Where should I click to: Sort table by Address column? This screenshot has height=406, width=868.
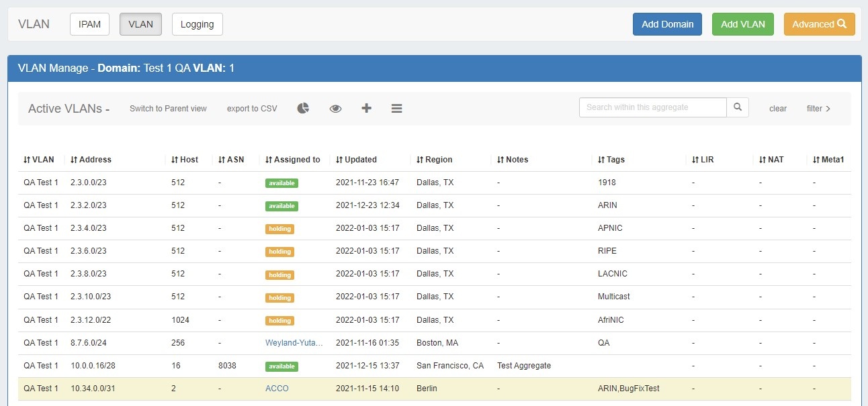tap(91, 160)
